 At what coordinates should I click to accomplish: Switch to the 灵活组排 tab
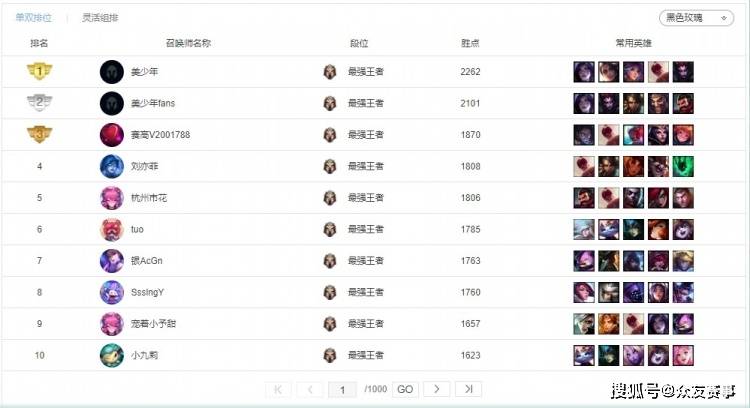100,18
